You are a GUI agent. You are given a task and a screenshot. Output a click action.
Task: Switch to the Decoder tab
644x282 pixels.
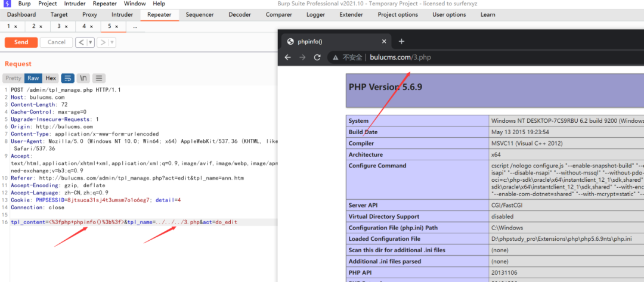tap(240, 15)
